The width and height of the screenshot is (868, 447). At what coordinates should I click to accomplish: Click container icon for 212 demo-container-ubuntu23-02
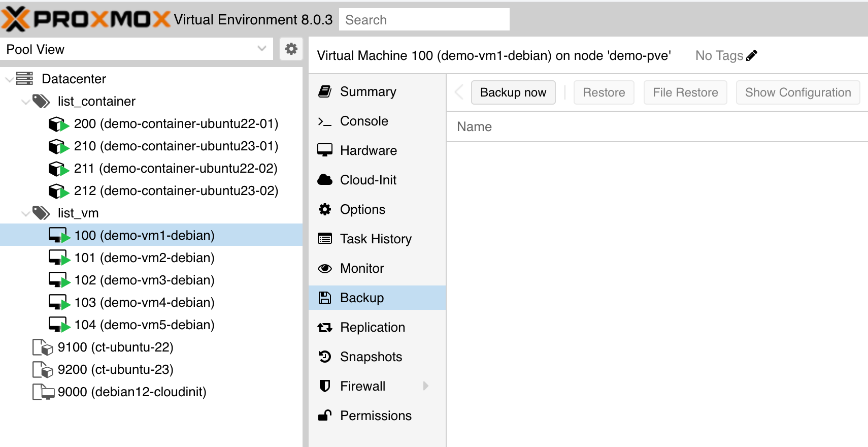[58, 190]
